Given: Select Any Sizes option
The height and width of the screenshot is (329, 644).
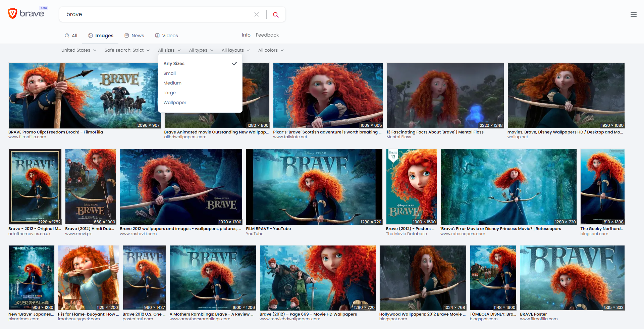Looking at the screenshot, I should (x=200, y=63).
